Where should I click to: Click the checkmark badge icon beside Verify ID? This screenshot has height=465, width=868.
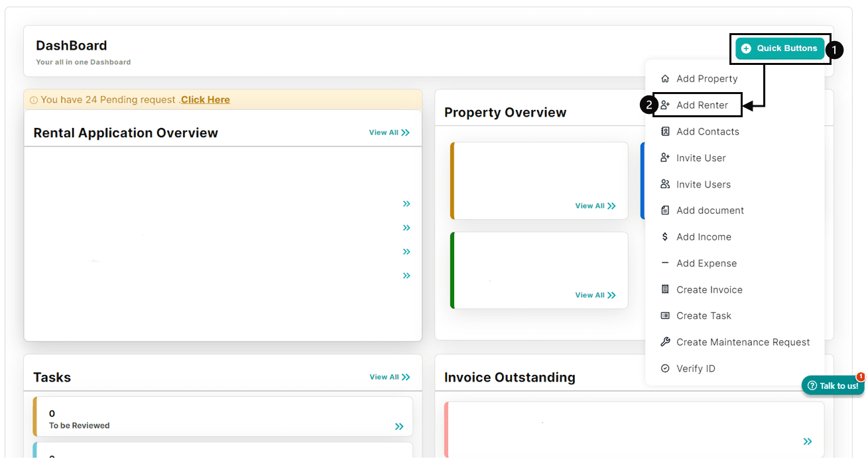(x=665, y=368)
